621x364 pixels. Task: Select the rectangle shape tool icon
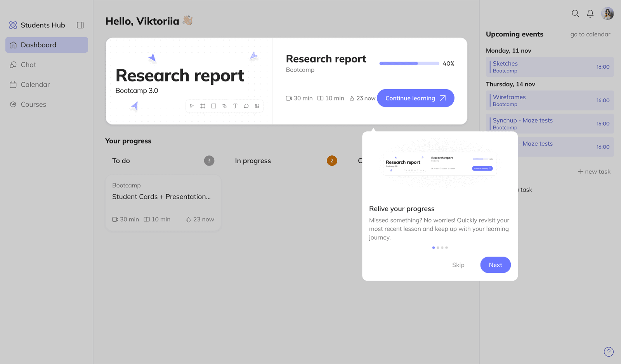point(213,106)
